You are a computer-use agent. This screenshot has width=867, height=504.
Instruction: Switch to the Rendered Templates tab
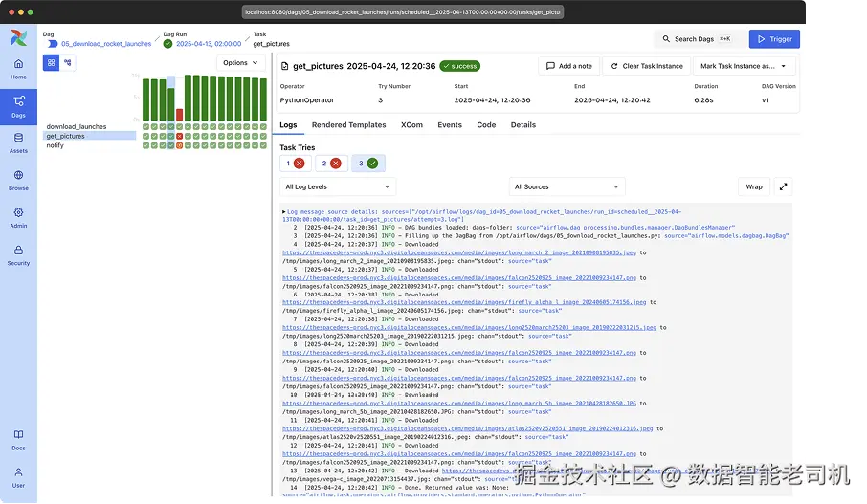click(x=349, y=125)
